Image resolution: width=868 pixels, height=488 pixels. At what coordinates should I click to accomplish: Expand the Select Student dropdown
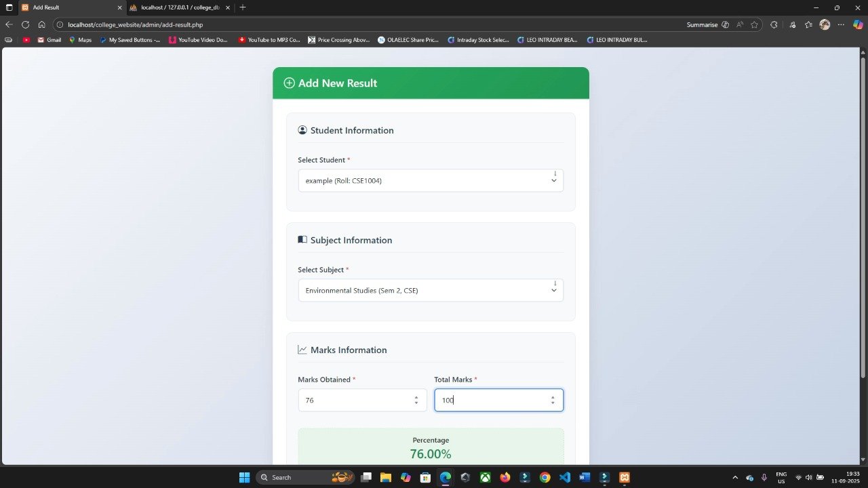(431, 180)
